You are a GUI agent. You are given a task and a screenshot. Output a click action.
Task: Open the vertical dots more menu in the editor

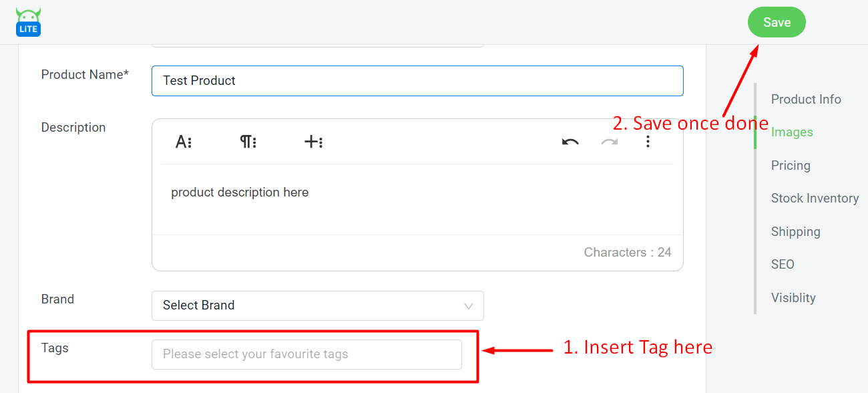click(x=648, y=142)
